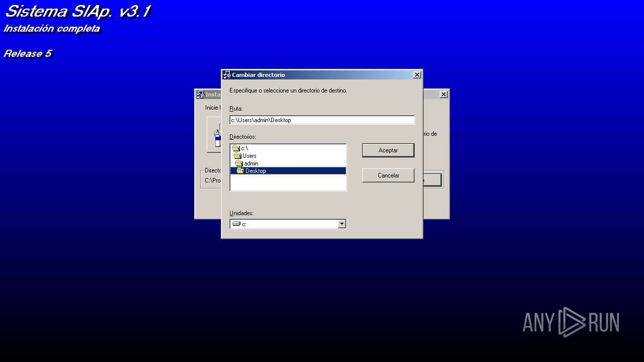This screenshot has width=644, height=362.
Task: Select the Users folder entry
Action: (288, 156)
